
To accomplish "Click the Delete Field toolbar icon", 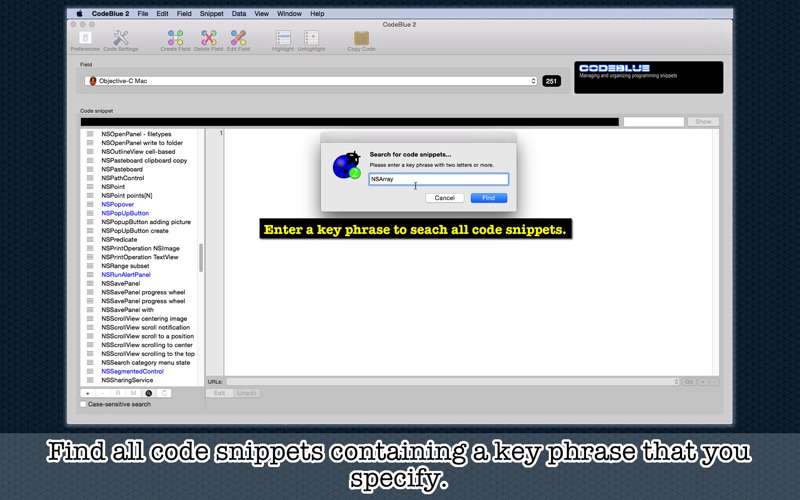I will (208, 38).
